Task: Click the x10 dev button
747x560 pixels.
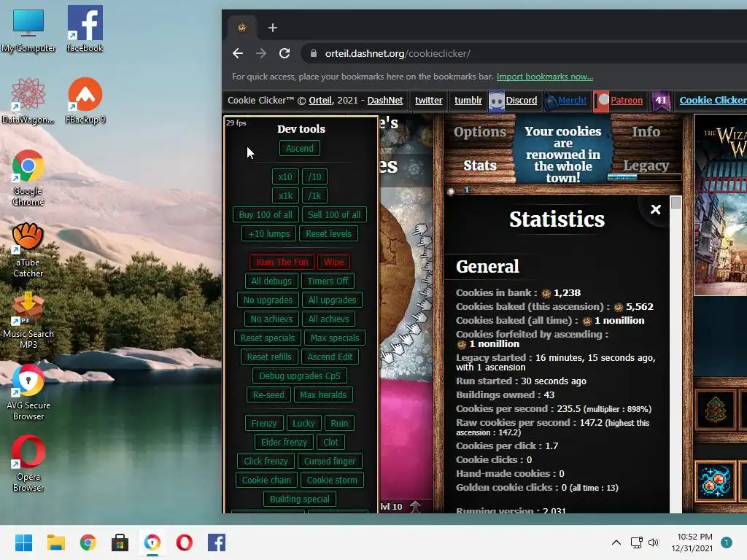Action: tap(285, 176)
